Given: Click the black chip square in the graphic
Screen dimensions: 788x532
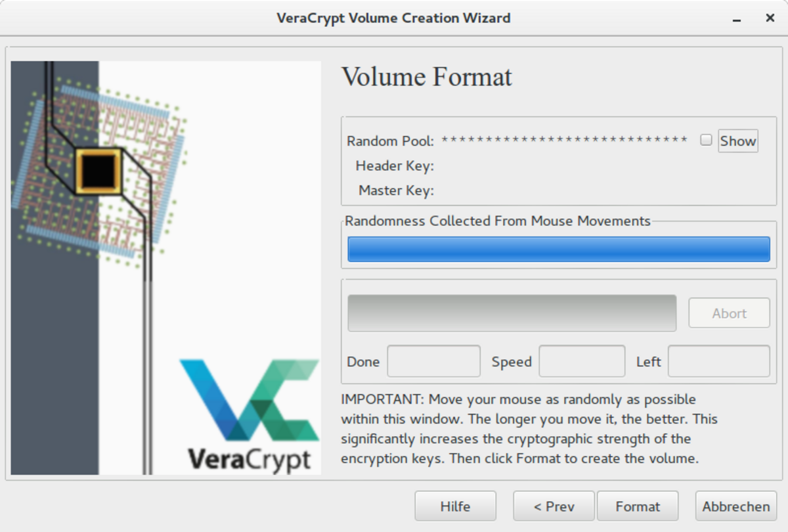Looking at the screenshot, I should [x=98, y=171].
